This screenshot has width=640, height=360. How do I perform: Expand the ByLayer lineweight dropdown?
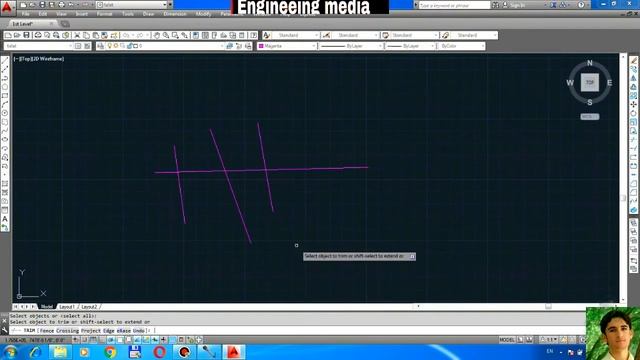pyautogui.click(x=411, y=46)
